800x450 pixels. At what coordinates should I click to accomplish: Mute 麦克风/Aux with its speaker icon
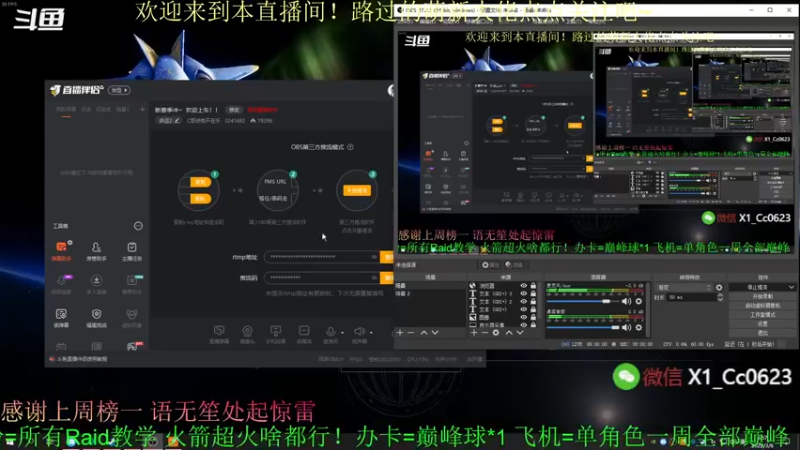pos(627,302)
